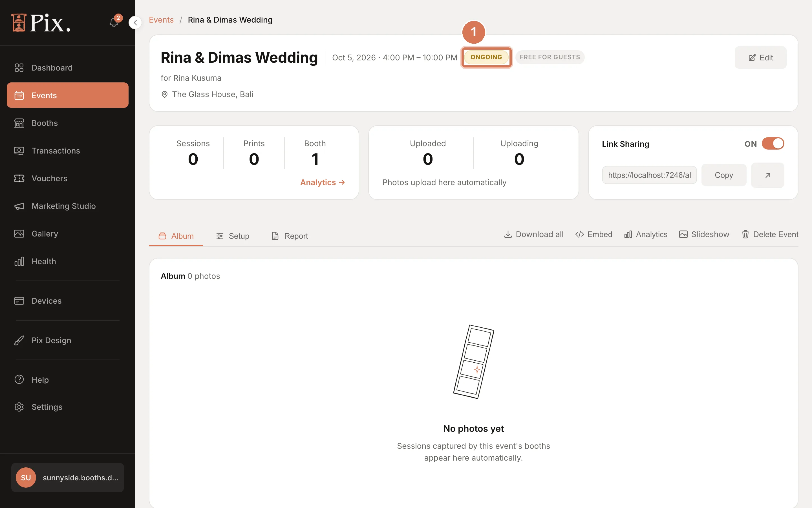Screen dimensions: 812x508
Task: Click the Booth count value 1
Action: point(315,159)
